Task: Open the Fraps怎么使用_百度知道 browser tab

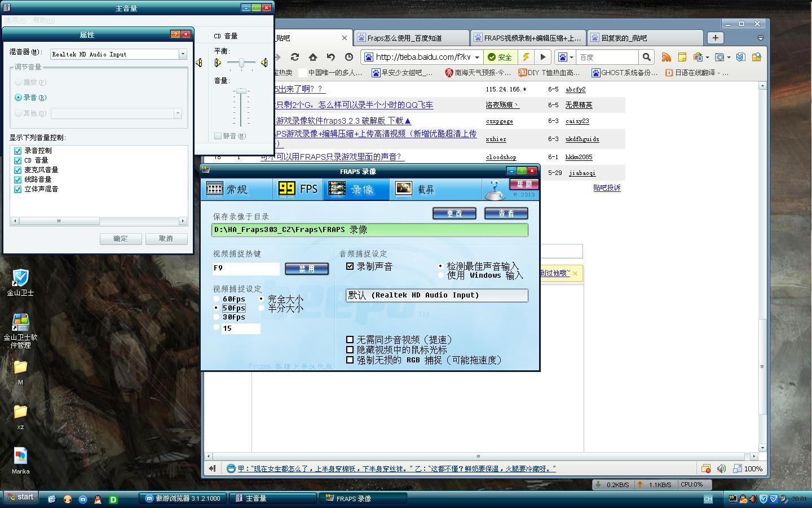Action: 411,38
